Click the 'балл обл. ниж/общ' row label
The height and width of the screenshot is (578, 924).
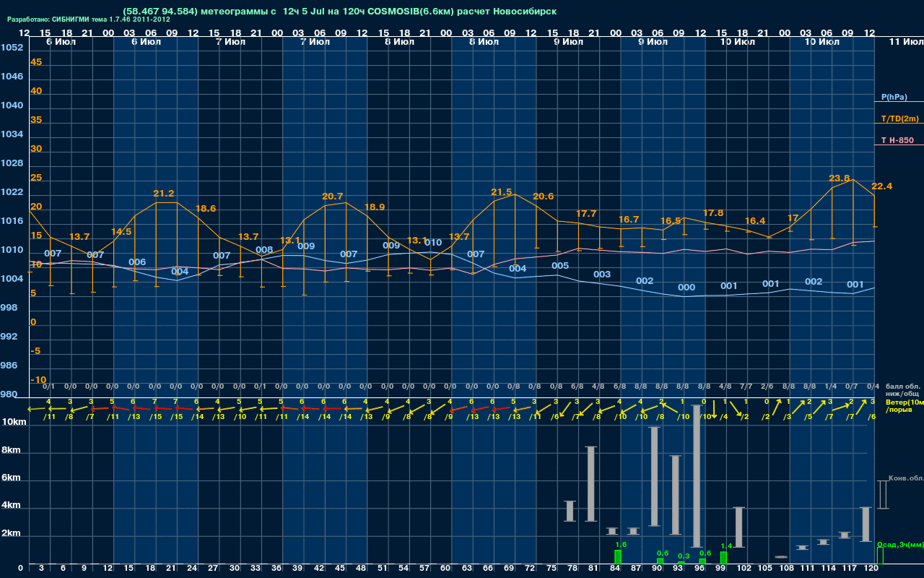click(x=903, y=391)
